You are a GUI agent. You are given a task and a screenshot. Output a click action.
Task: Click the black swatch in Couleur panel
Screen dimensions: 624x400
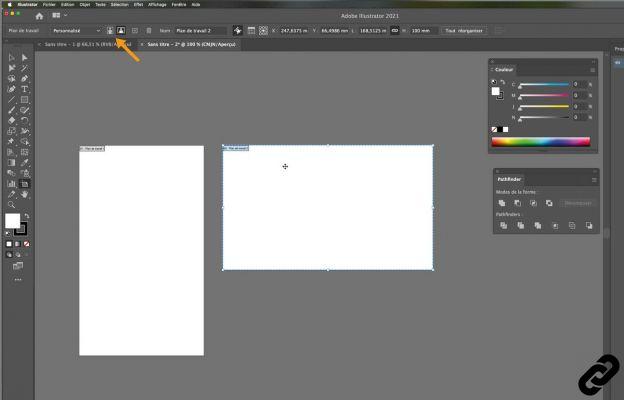pos(500,129)
